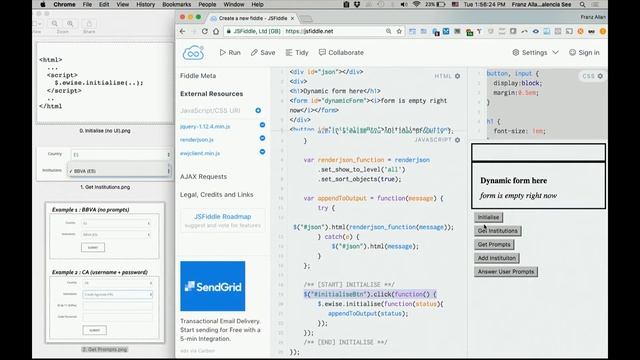Open the Window menu
640x360 pixels.
click(x=233, y=4)
